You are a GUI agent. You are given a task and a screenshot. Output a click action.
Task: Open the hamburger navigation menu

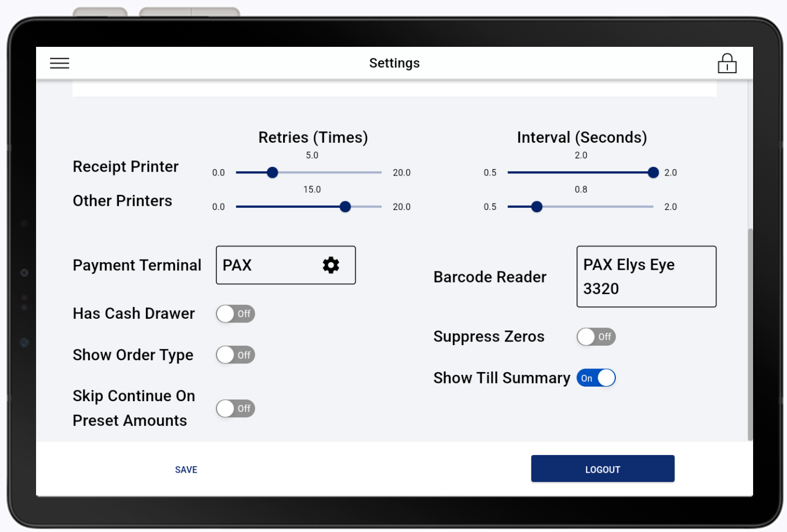60,64
